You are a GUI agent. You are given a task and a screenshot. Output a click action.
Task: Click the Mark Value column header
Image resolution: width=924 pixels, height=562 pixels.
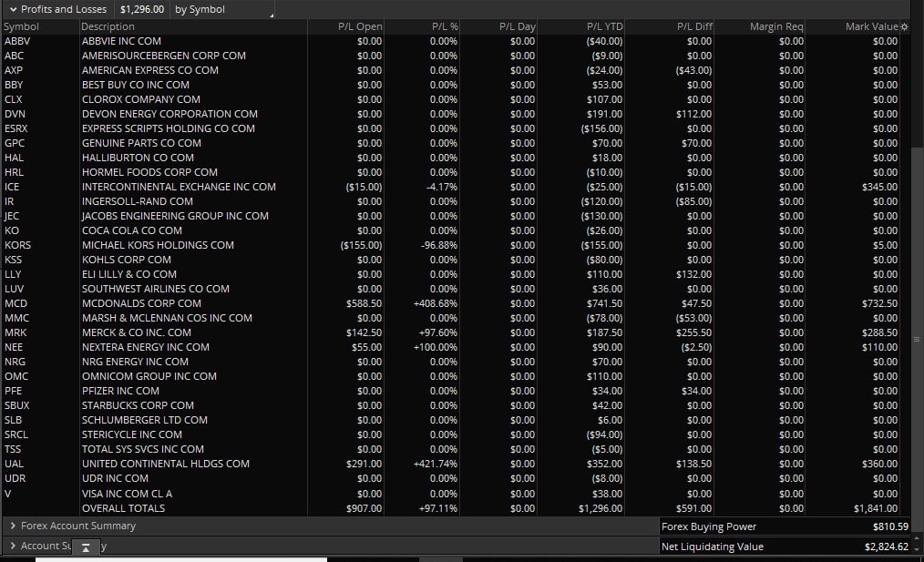(x=872, y=26)
